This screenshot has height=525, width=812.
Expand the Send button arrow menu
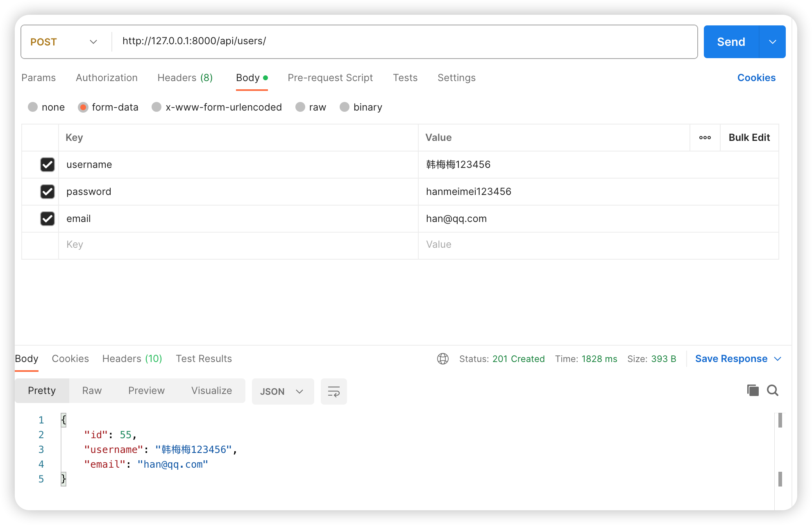tap(772, 42)
